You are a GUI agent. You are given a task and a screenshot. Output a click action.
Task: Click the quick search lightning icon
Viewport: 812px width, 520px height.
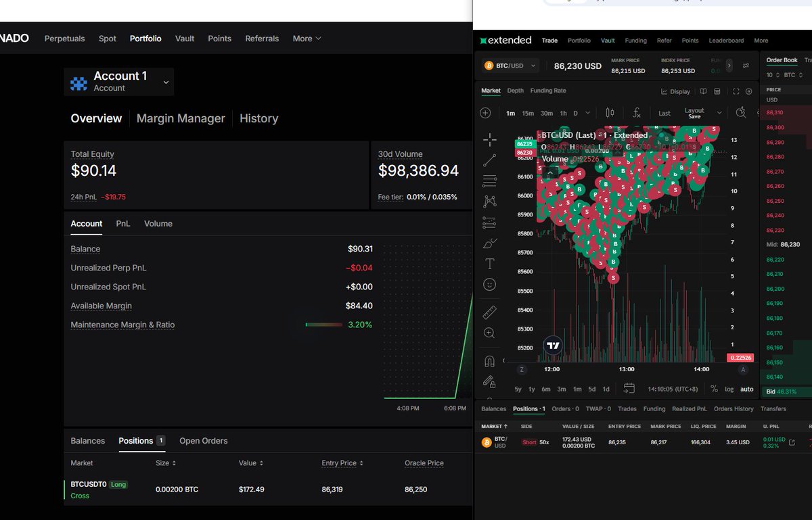coord(741,112)
